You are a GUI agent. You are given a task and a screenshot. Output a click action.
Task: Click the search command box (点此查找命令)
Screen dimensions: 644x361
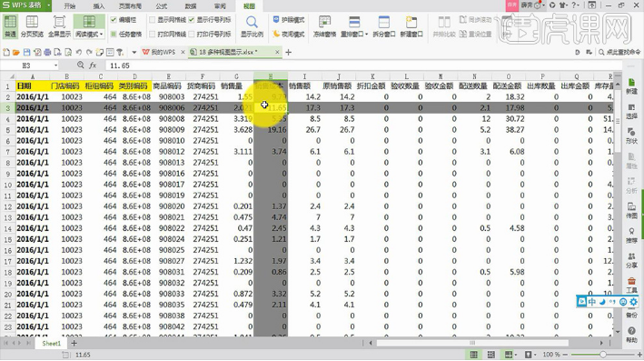coord(620,52)
